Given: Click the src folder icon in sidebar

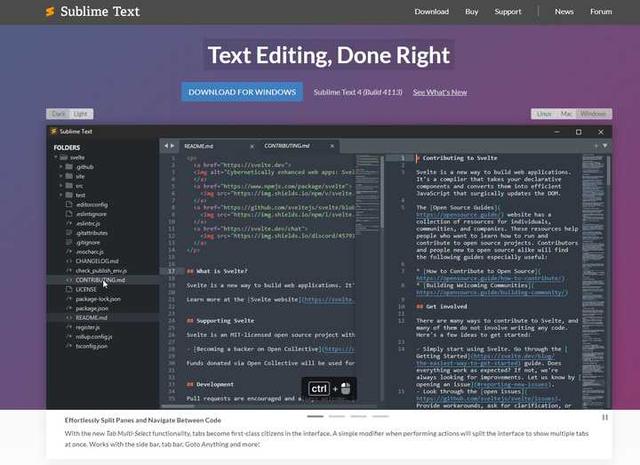Looking at the screenshot, I should 70,186.
